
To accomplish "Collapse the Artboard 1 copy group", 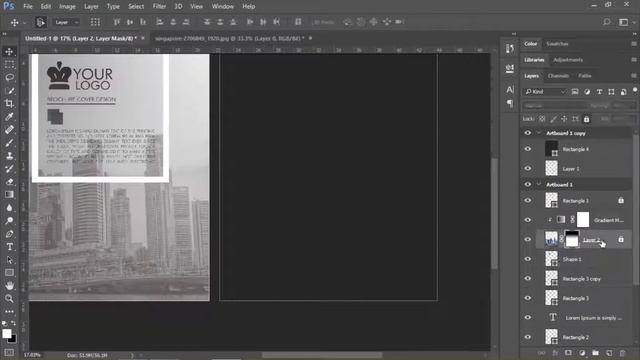I will coord(539,133).
